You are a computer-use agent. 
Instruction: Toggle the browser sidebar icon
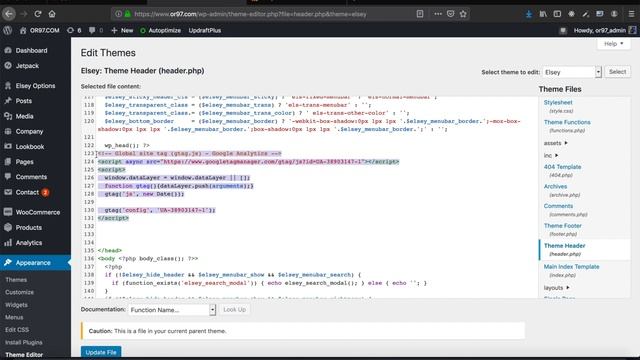557,14
